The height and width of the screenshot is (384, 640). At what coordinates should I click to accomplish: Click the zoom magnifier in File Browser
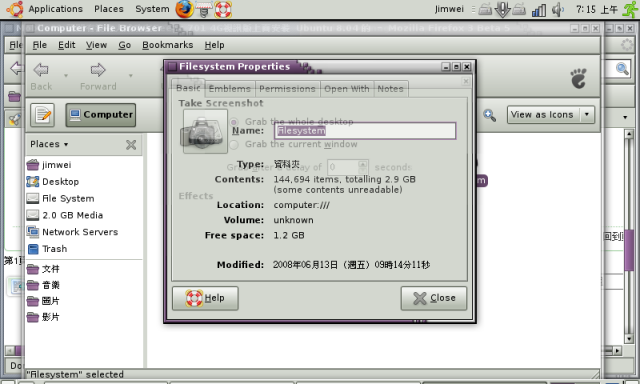click(489, 115)
